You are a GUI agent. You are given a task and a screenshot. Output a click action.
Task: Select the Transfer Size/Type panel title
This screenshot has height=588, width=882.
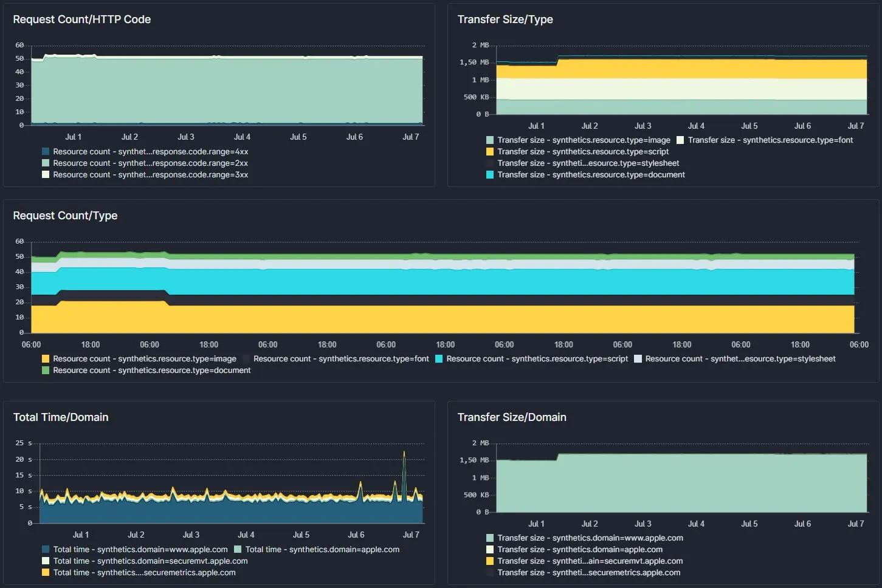coord(505,19)
